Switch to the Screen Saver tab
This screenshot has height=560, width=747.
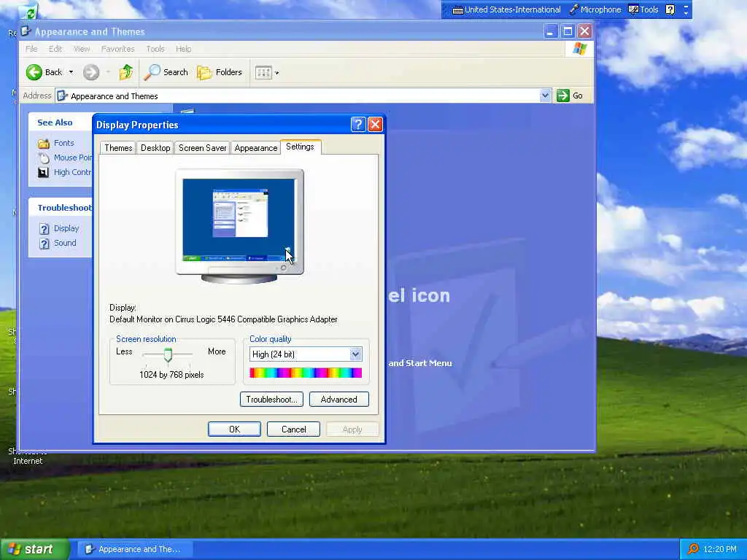(203, 148)
